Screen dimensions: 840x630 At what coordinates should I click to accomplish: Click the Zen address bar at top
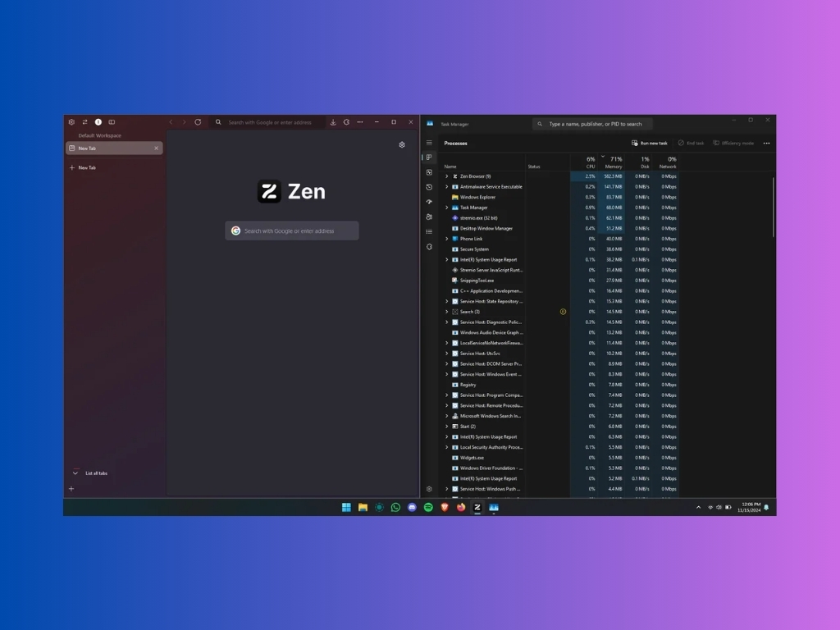268,122
